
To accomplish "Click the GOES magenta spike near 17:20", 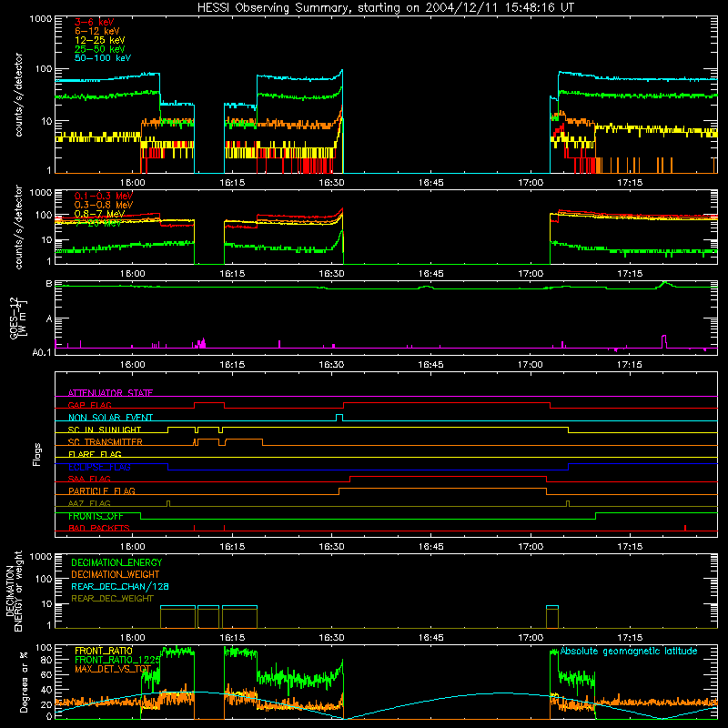I will pos(664,341).
